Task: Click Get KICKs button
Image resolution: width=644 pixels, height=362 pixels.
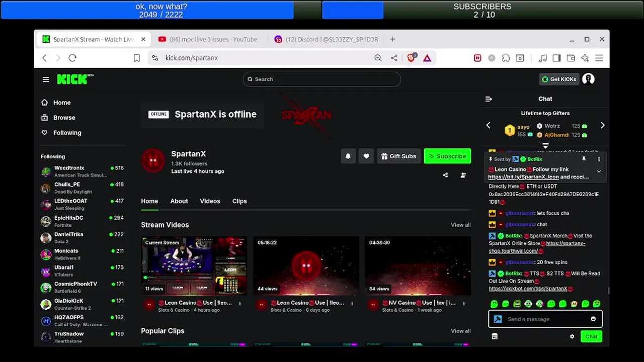Action: coord(558,79)
